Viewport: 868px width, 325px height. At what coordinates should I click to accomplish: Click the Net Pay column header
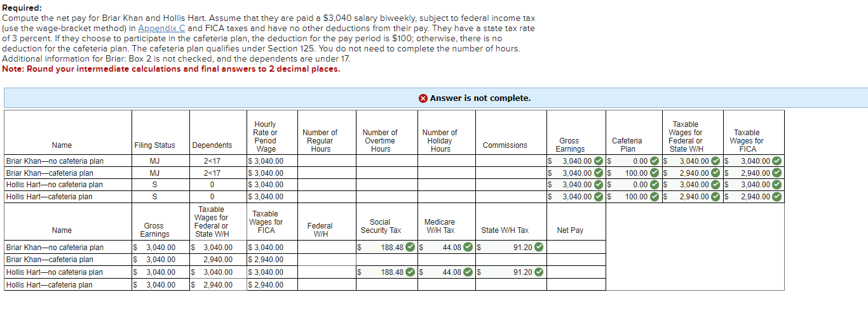(570, 230)
